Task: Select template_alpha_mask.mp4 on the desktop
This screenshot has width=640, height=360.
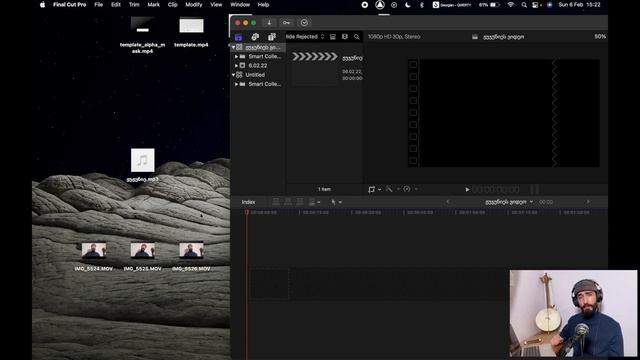Action: (x=142, y=36)
